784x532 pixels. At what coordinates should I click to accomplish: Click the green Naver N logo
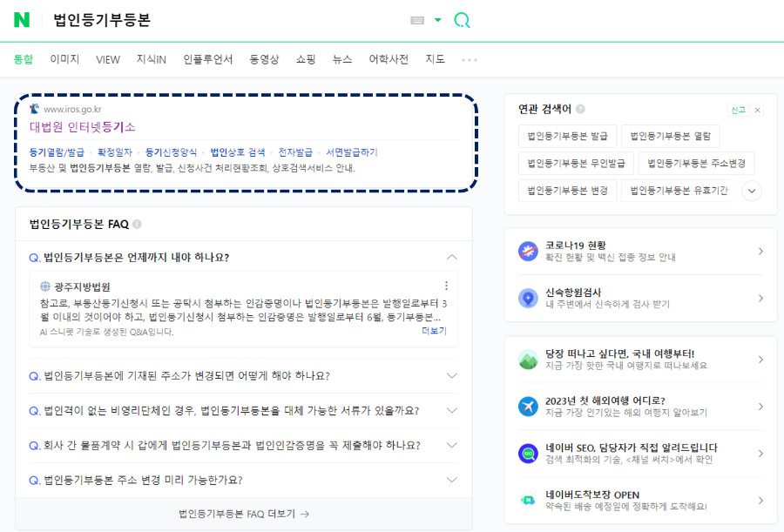[22, 20]
